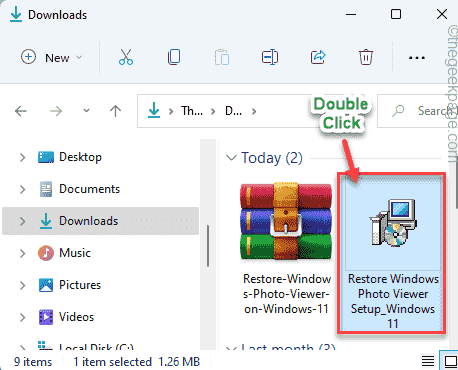Screen dimensions: 458x370
Task: Open Documents in navigation pane
Action: pos(89,189)
